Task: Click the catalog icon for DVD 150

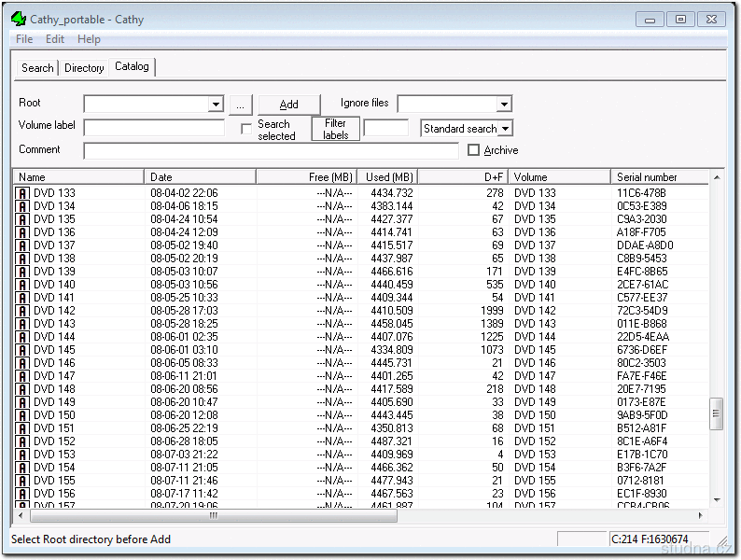Action: (23, 415)
